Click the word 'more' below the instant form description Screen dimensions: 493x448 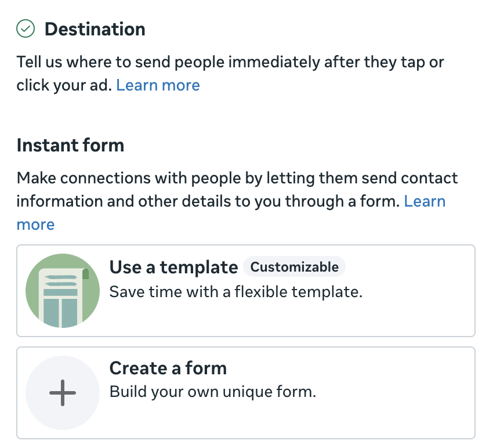pos(35,225)
